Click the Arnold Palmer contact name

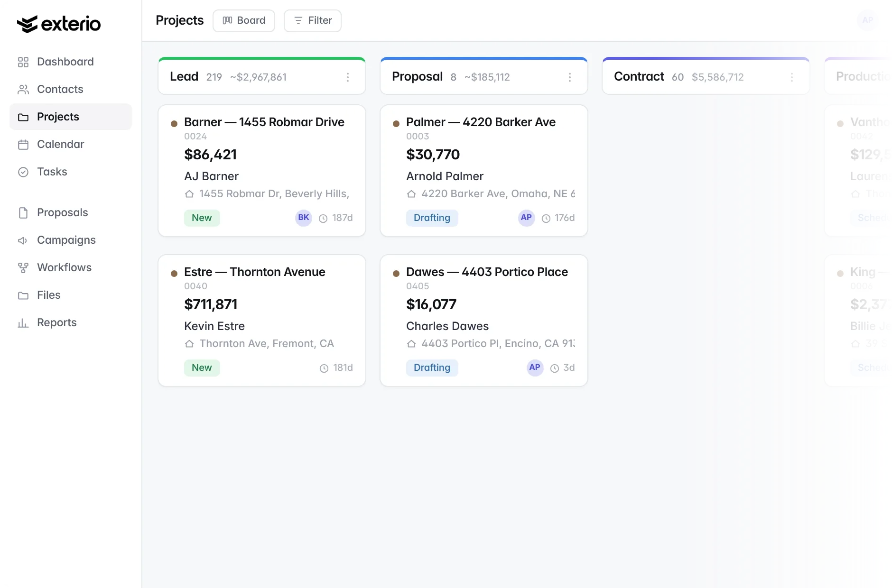pyautogui.click(x=445, y=176)
